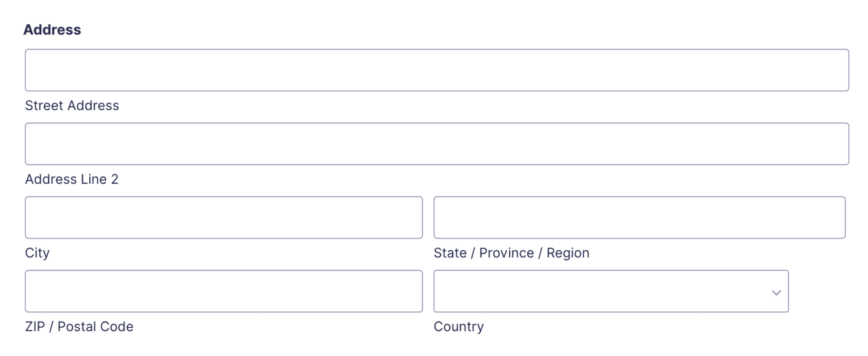Viewport: 868px width, 356px height.
Task: Place cursor in the first address line box
Action: coord(436,70)
